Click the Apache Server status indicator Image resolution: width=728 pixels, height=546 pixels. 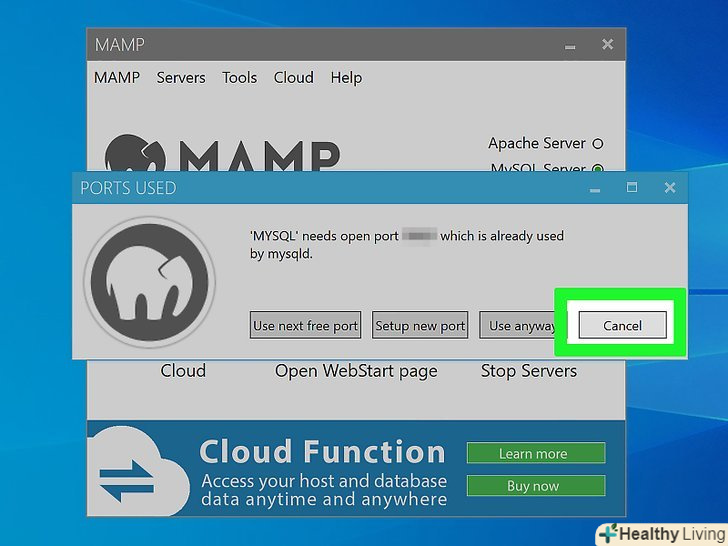(x=598, y=144)
